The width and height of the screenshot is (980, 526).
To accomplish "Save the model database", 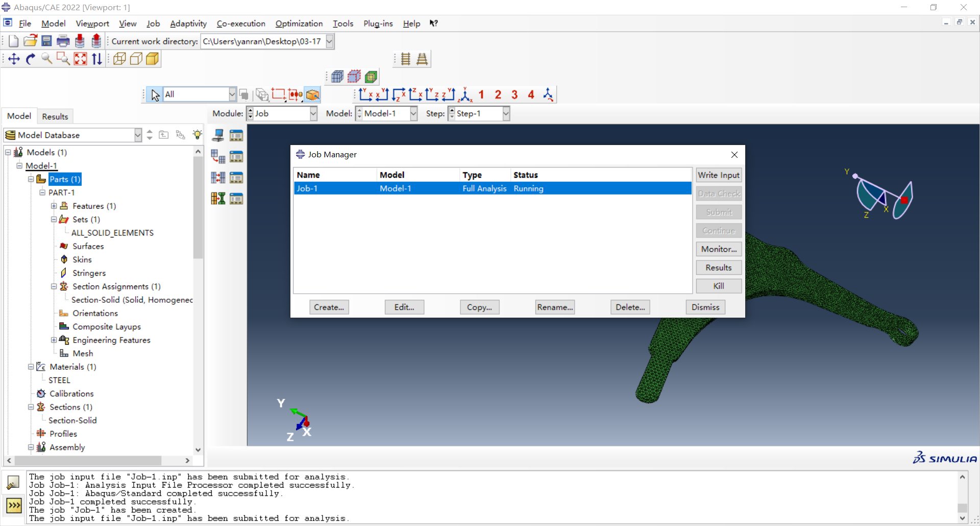I will pos(46,41).
